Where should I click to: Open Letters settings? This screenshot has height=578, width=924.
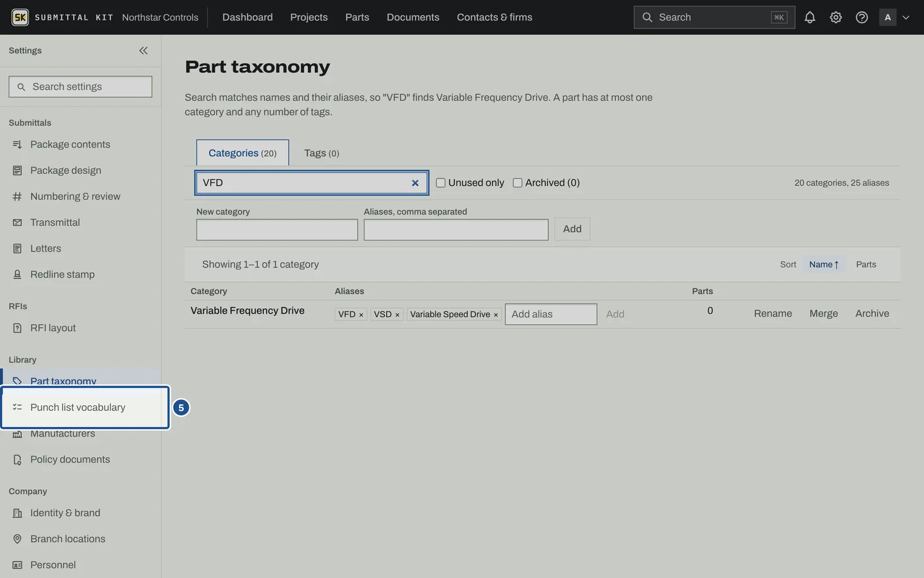click(x=80, y=249)
